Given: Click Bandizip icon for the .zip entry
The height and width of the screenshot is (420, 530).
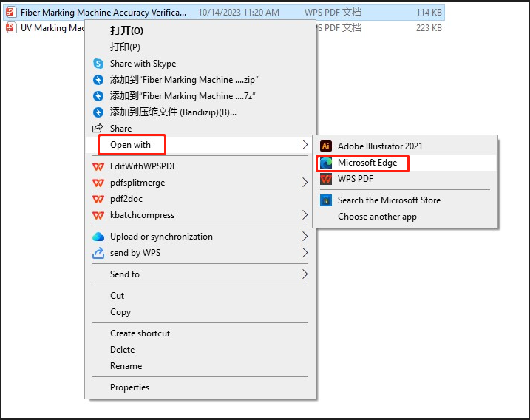Looking at the screenshot, I should coord(98,80).
